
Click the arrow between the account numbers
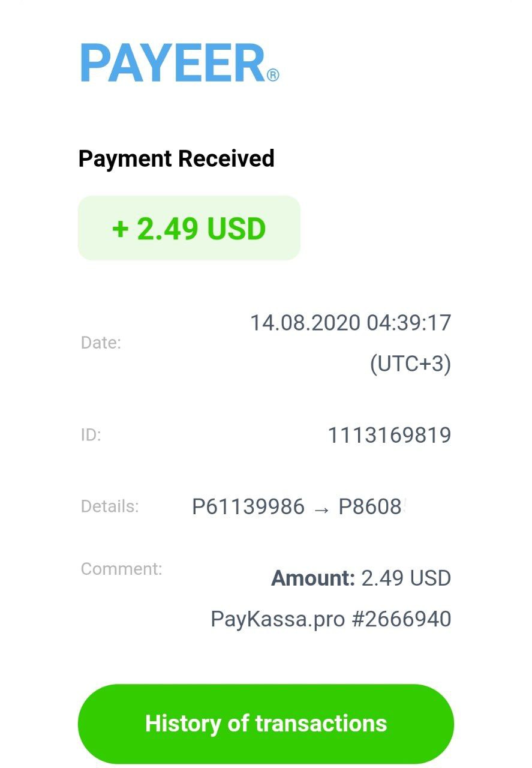(321, 508)
